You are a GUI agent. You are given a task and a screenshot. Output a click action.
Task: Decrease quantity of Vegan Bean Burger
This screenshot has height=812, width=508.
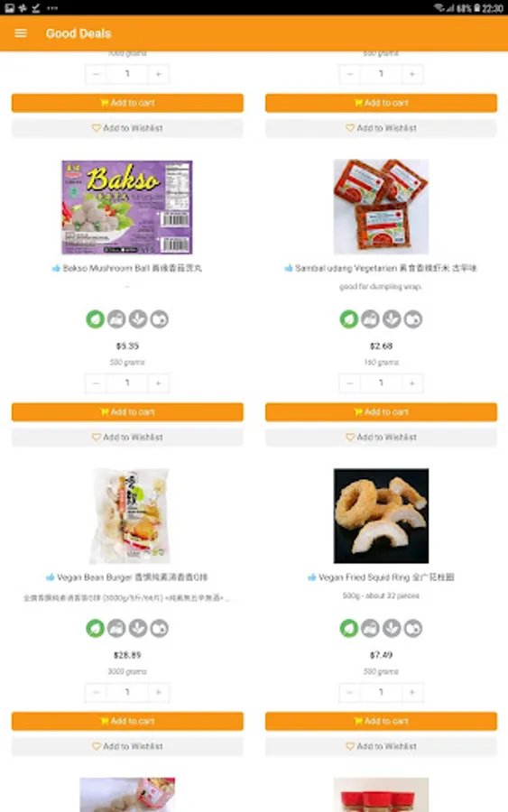tap(97, 692)
